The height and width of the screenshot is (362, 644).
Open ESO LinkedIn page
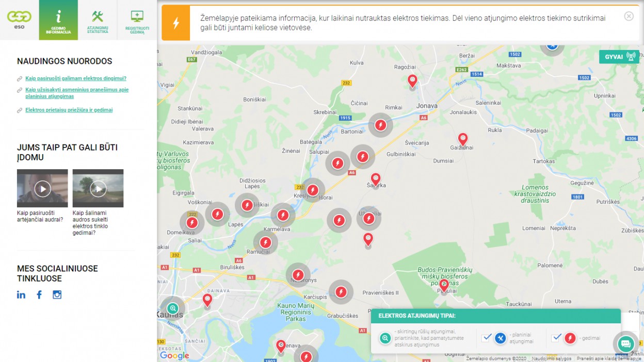pos(21,294)
